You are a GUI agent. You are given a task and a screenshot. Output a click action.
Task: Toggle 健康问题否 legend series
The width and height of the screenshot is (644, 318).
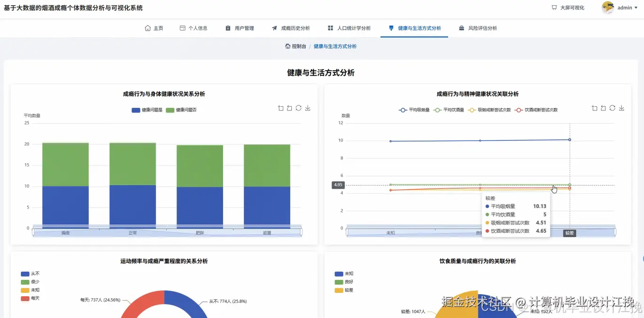point(181,110)
